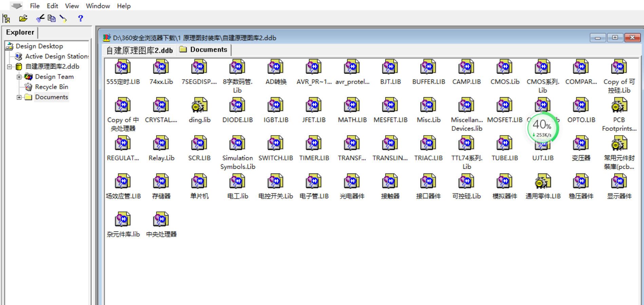Select the 通用零件.LIB library icon

[x=543, y=182]
